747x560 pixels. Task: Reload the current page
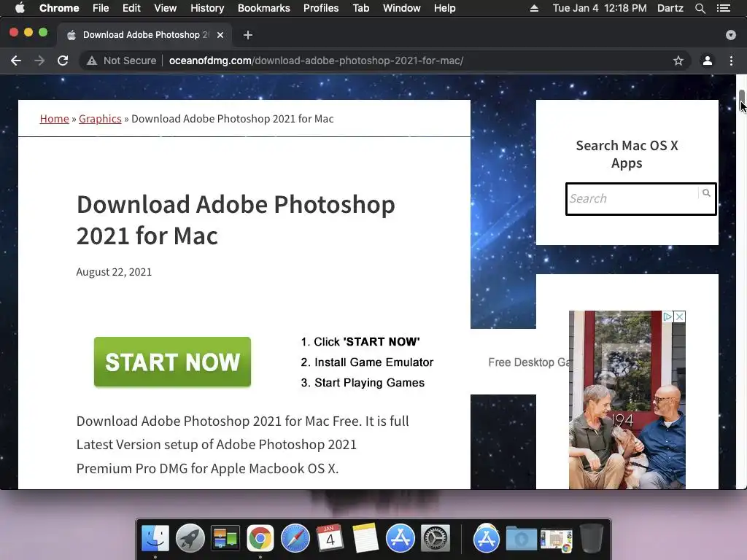coord(63,61)
